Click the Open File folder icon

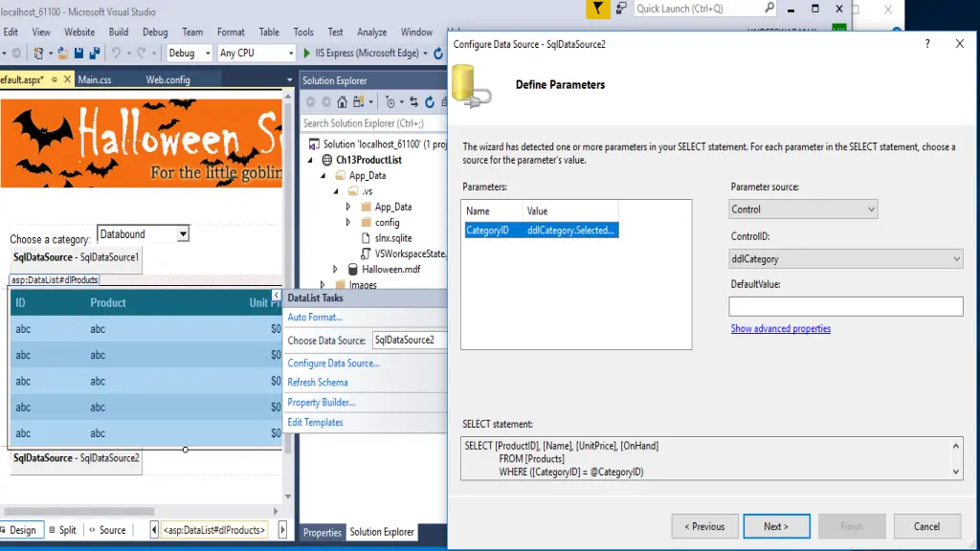(62, 54)
